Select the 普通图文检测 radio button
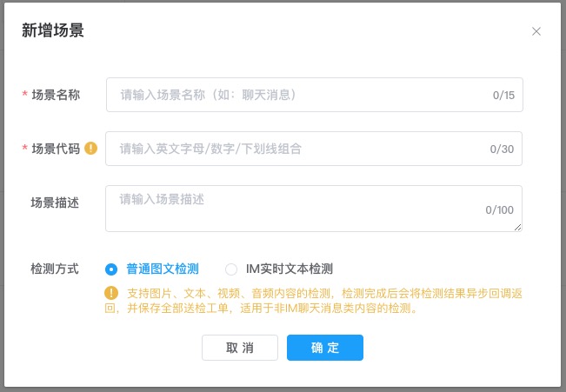Screen dimensions: 566x392 (111, 269)
